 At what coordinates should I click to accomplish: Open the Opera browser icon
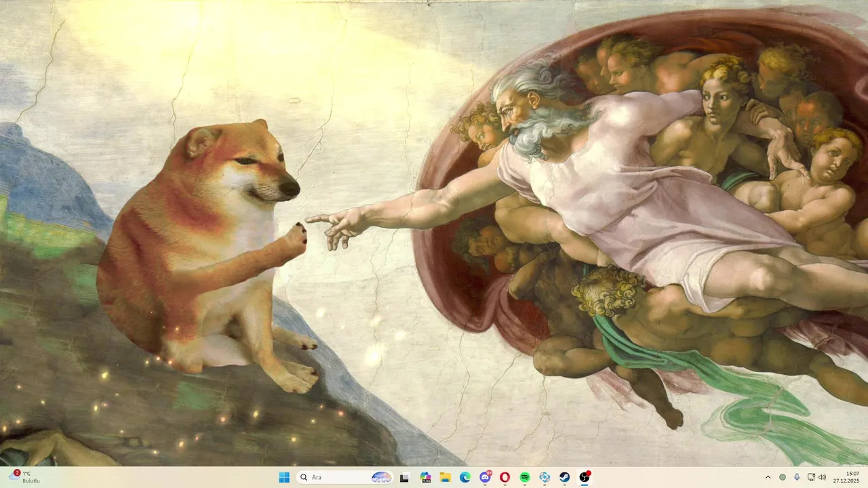[505, 477]
